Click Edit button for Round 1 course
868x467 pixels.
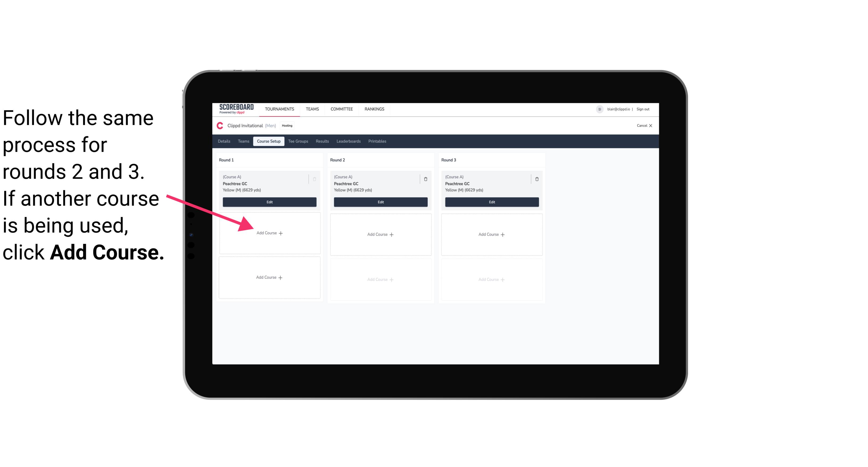click(x=269, y=202)
